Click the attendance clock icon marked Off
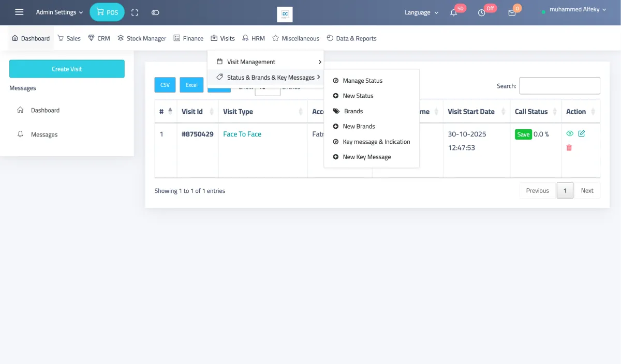 coord(482,12)
